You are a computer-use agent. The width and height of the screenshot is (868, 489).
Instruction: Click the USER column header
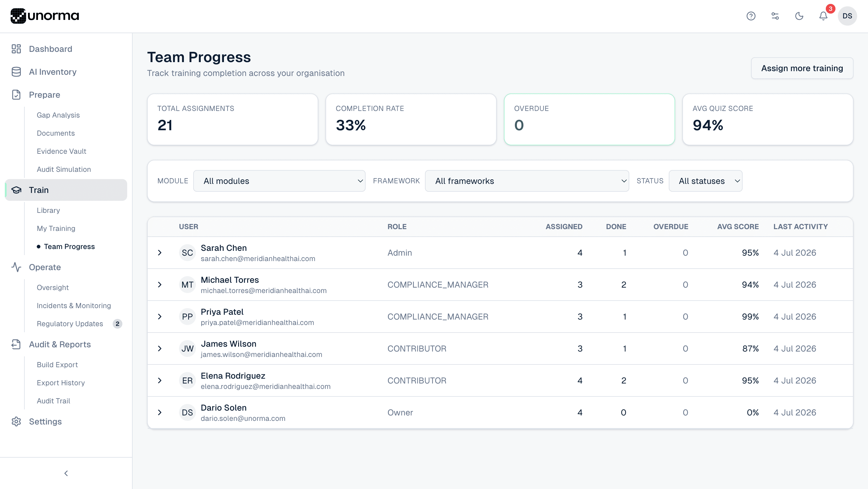point(188,227)
